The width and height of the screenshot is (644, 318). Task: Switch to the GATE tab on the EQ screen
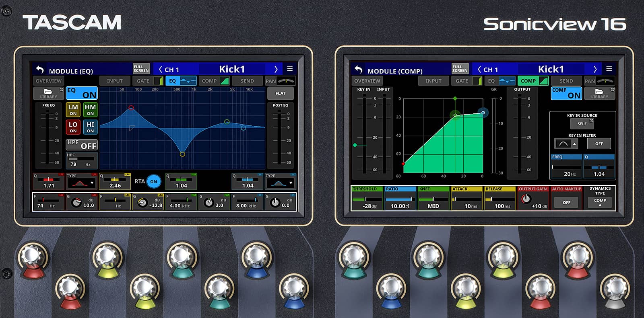148,81
